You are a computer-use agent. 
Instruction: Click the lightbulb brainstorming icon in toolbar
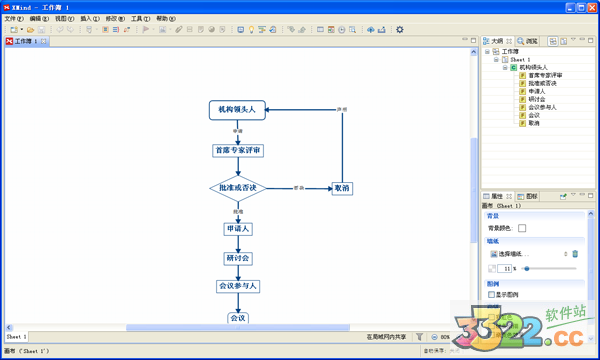(x=251, y=29)
